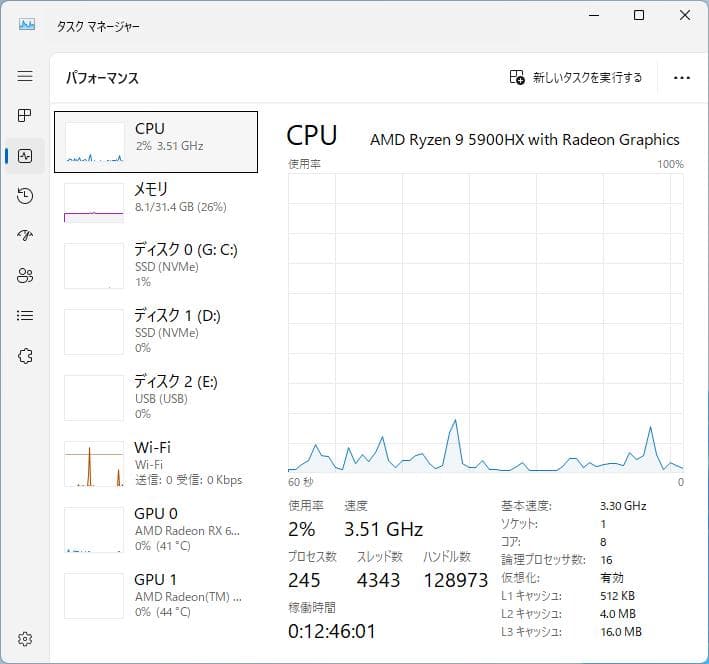Click the Wi-Fi mini graph thumbnail
This screenshot has width=709, height=664.
point(94,464)
